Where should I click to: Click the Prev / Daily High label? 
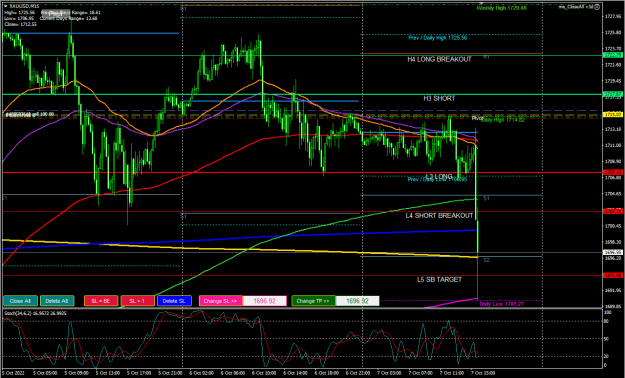438,38
